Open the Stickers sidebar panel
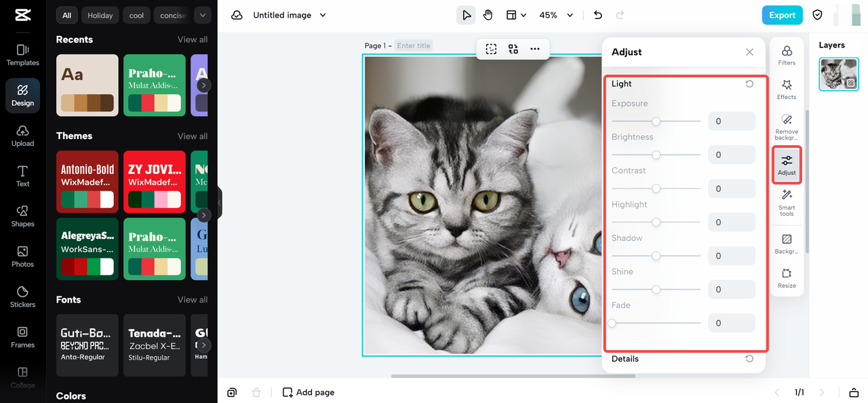868x403 pixels. [22, 296]
